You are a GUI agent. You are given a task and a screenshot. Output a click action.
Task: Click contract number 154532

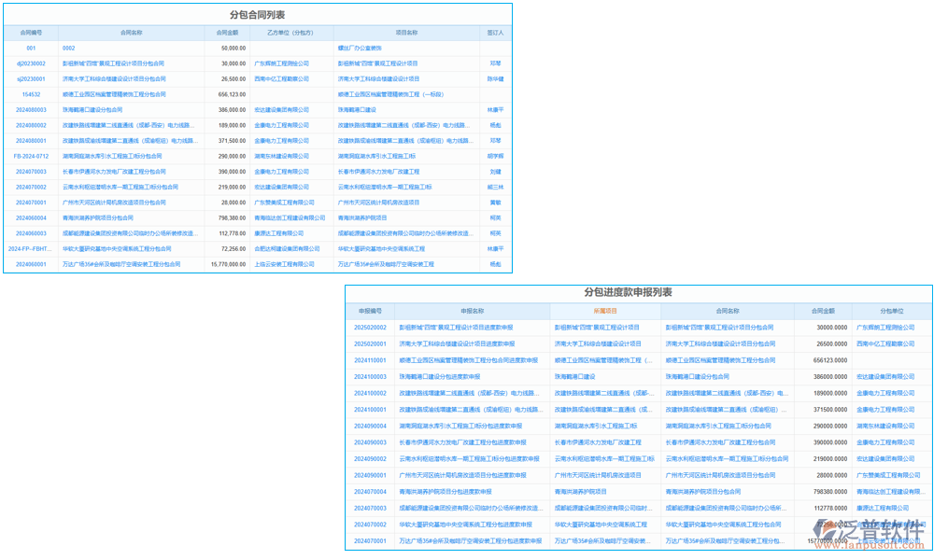[31, 94]
